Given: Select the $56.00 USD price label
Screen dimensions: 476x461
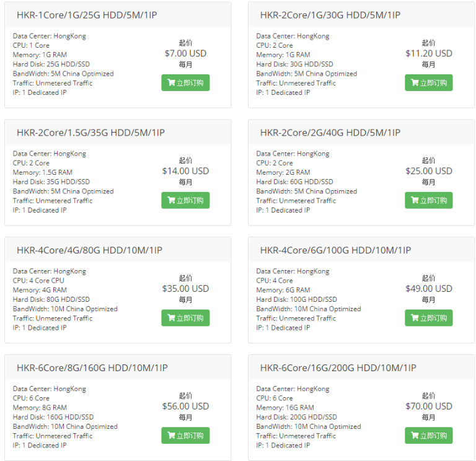Looking at the screenshot, I should click(185, 406).
